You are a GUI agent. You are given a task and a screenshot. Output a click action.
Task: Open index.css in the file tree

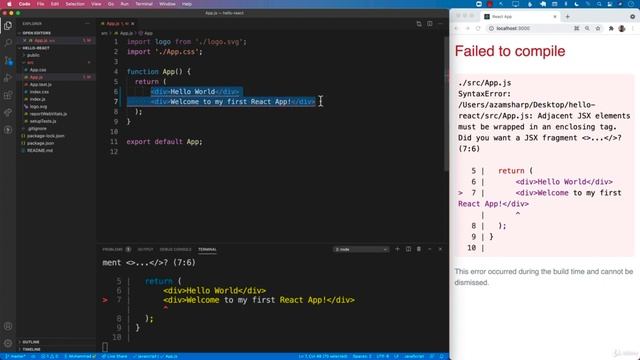tap(39, 92)
